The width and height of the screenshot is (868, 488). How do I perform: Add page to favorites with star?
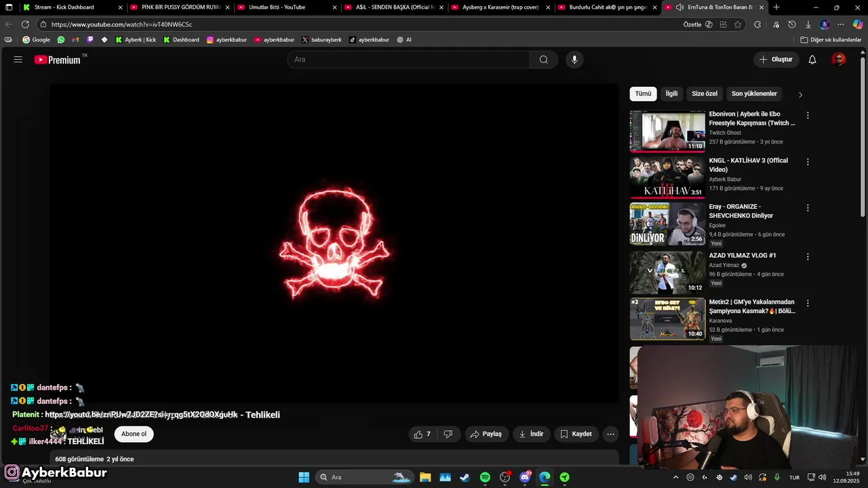[x=738, y=24]
